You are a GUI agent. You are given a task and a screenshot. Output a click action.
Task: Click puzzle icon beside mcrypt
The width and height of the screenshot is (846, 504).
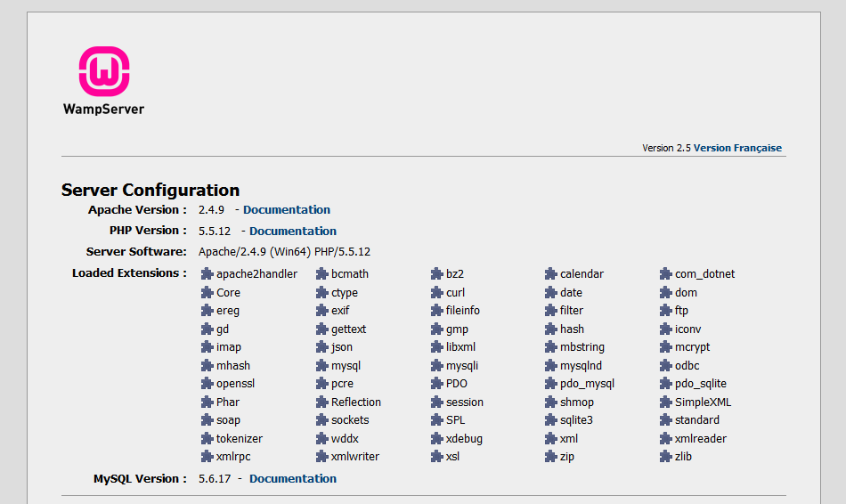pyautogui.click(x=666, y=347)
